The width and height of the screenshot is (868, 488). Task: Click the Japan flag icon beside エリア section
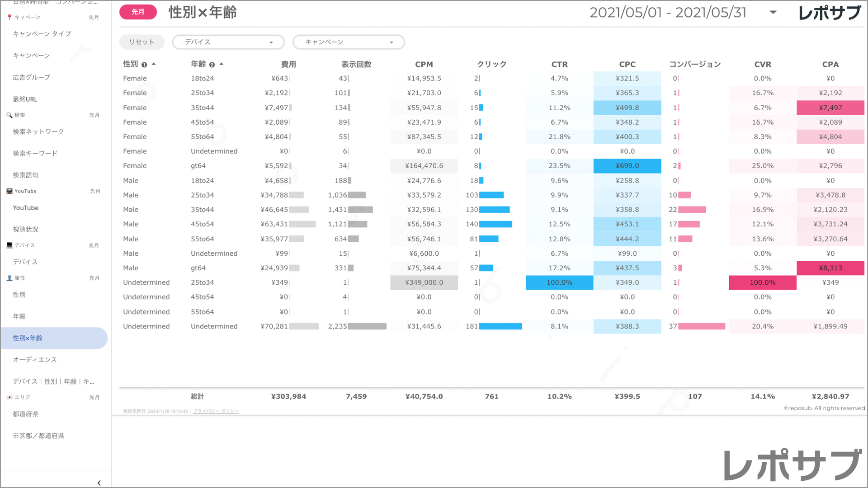point(9,397)
